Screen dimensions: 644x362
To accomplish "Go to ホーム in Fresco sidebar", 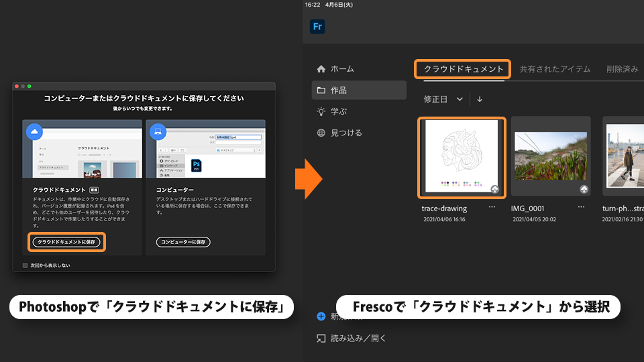I will tap(335, 69).
